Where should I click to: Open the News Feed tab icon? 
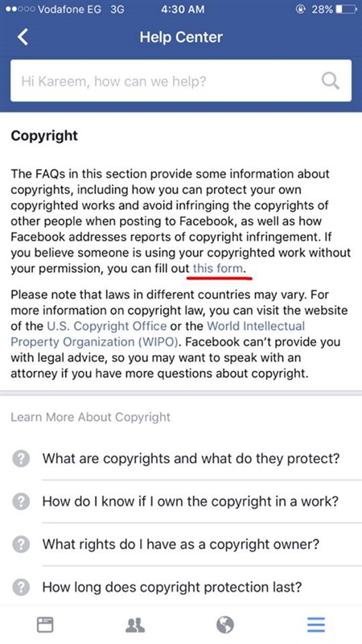click(45, 625)
